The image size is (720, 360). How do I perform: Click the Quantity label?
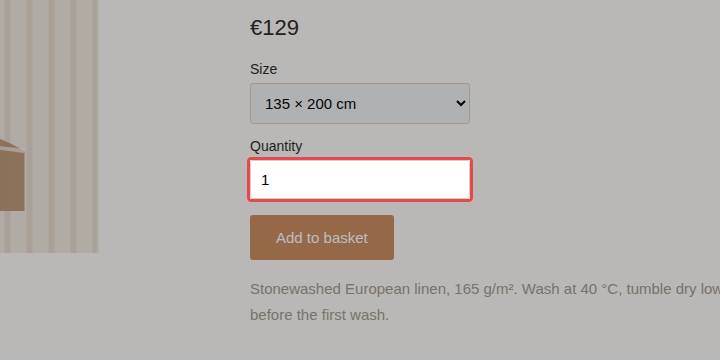pyautogui.click(x=276, y=146)
